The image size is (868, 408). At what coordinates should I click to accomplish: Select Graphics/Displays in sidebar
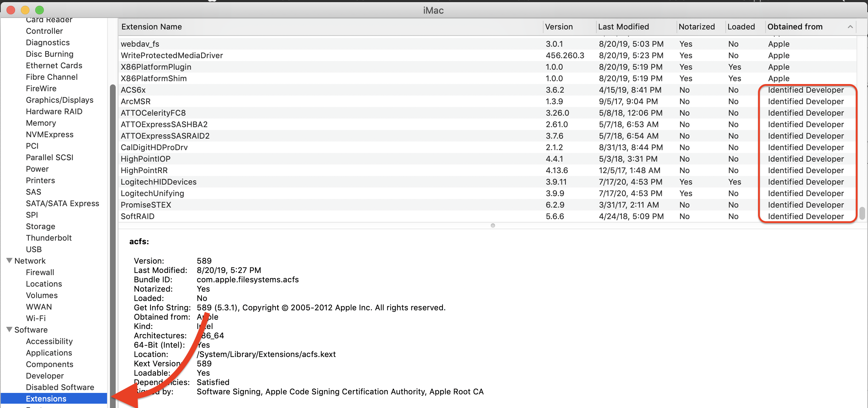(x=59, y=100)
